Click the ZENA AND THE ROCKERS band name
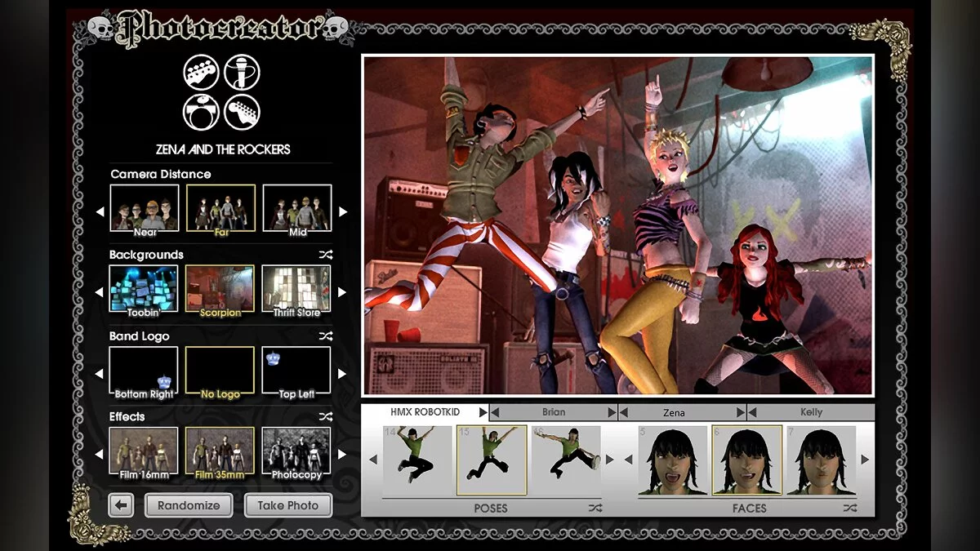 tap(223, 149)
